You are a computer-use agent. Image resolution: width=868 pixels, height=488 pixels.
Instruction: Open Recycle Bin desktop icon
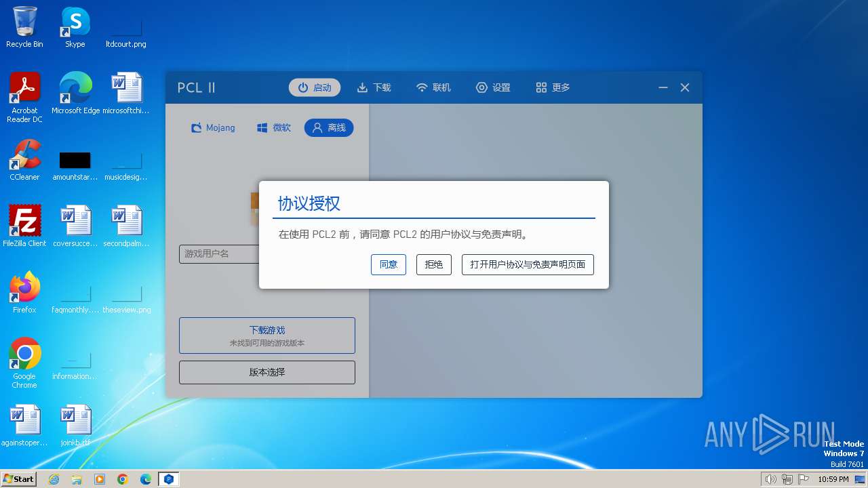[24, 28]
